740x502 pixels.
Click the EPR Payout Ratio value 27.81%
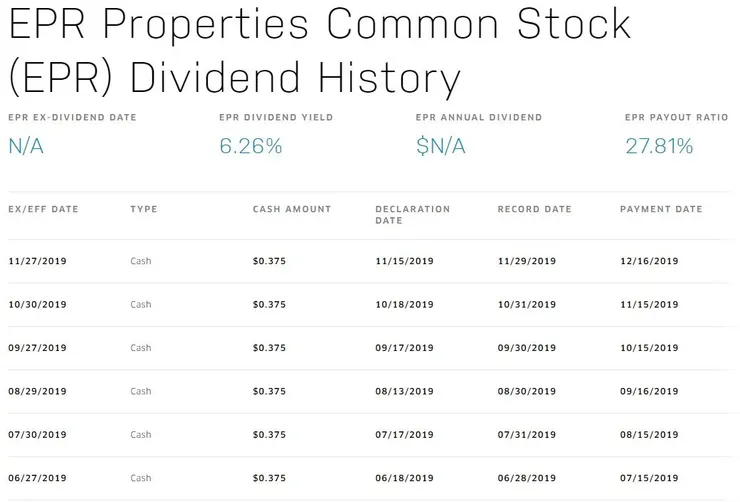659,147
